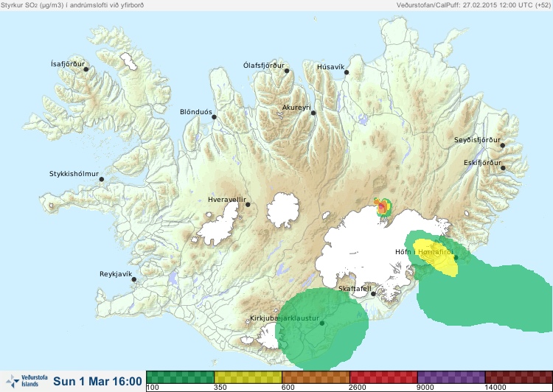553x392 pixels.
Task: Click the yellow 350 legend swatch
Action: (248, 377)
